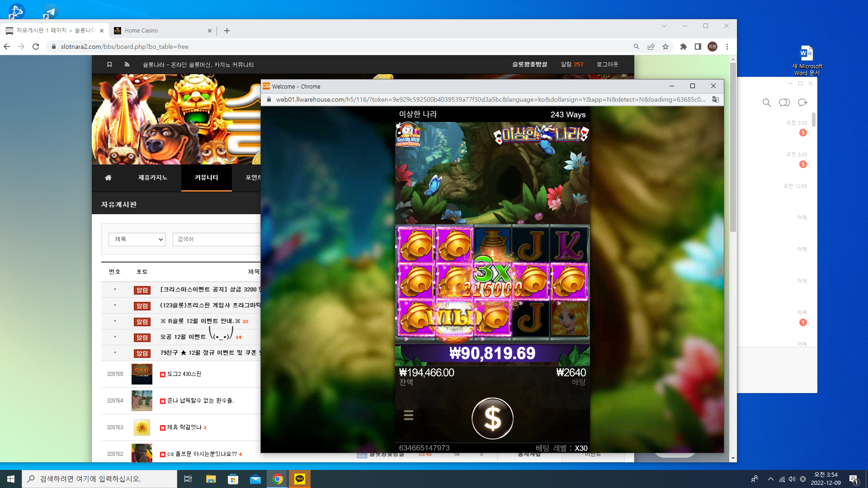Open the Windows Start menu
The image size is (868, 488).
pos(11,479)
